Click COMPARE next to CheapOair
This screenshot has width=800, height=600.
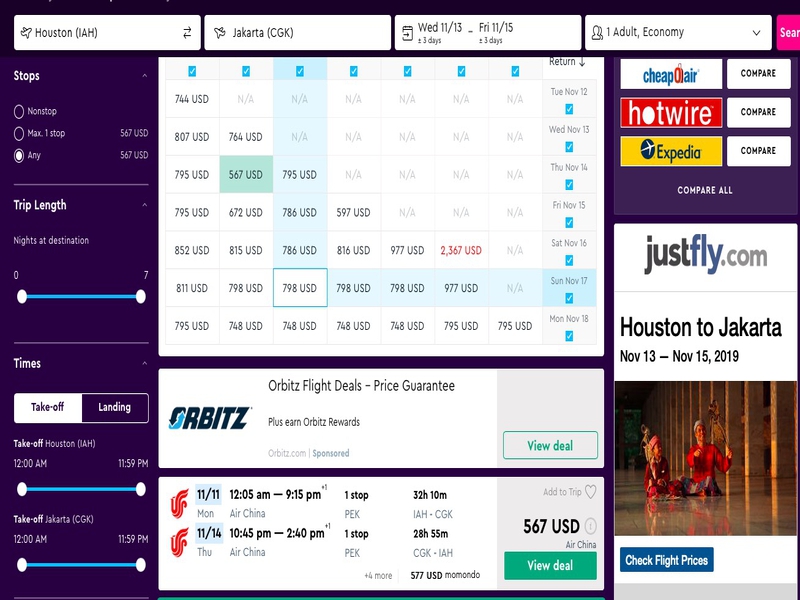click(x=759, y=73)
